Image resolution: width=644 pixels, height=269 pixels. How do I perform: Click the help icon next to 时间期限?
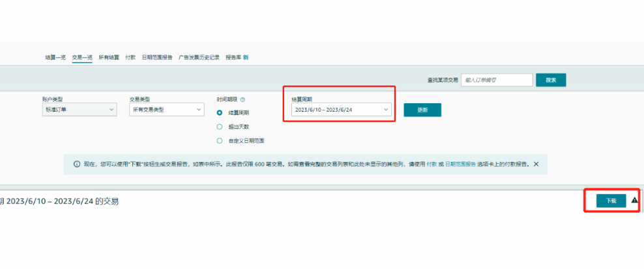242,99
